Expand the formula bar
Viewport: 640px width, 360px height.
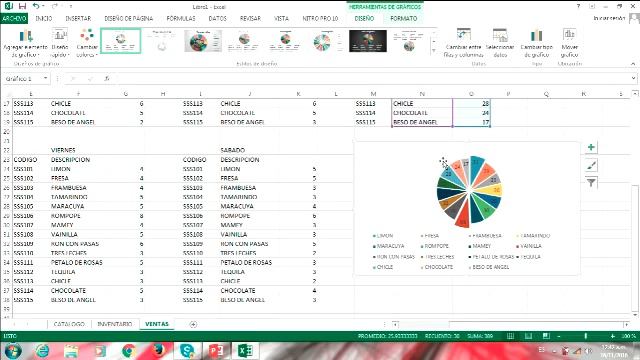[x=633, y=78]
